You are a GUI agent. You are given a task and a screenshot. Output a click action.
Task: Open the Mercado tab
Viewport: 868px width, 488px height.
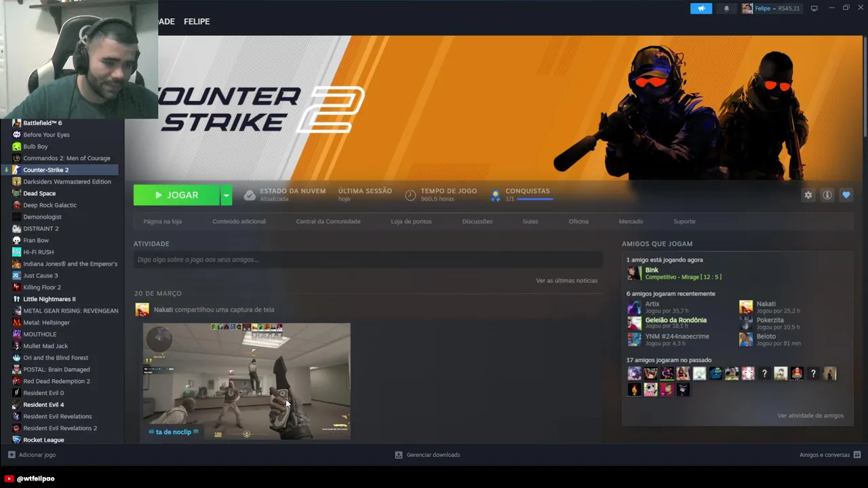[x=631, y=222]
